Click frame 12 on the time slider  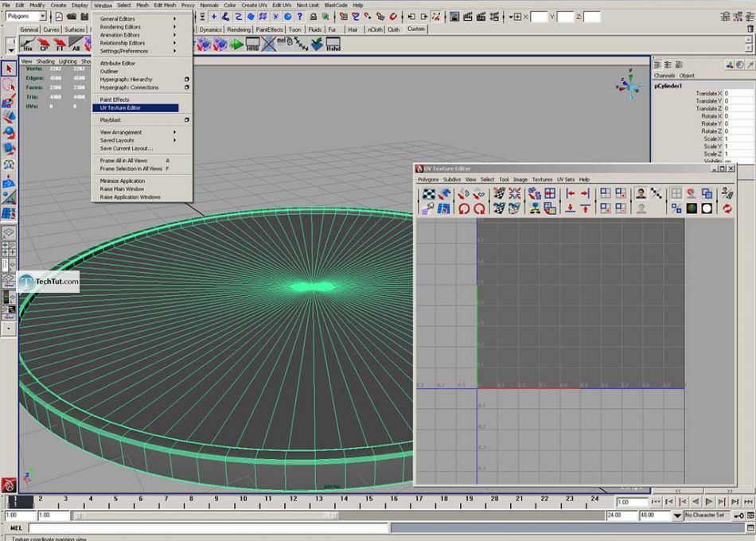pyautogui.click(x=293, y=501)
